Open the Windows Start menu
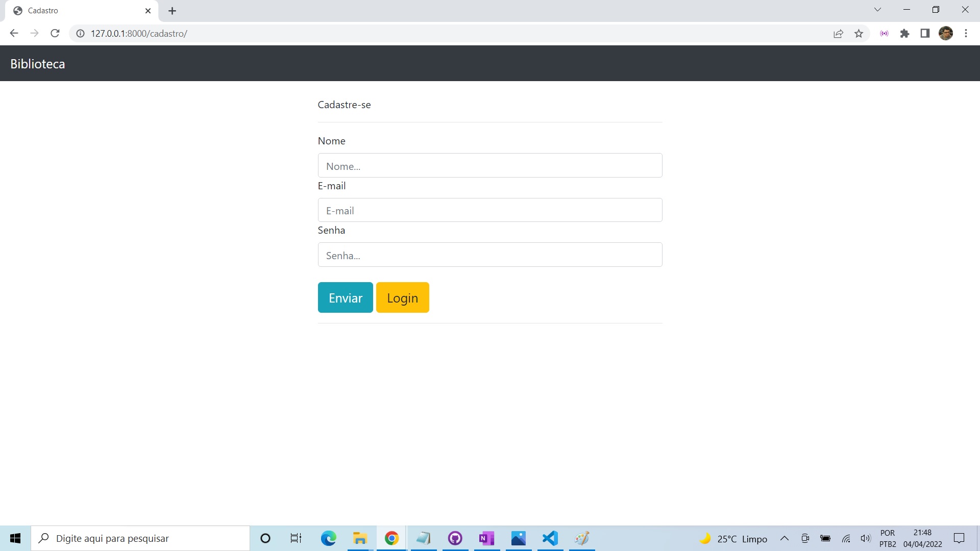This screenshot has width=980, height=551. 15,538
